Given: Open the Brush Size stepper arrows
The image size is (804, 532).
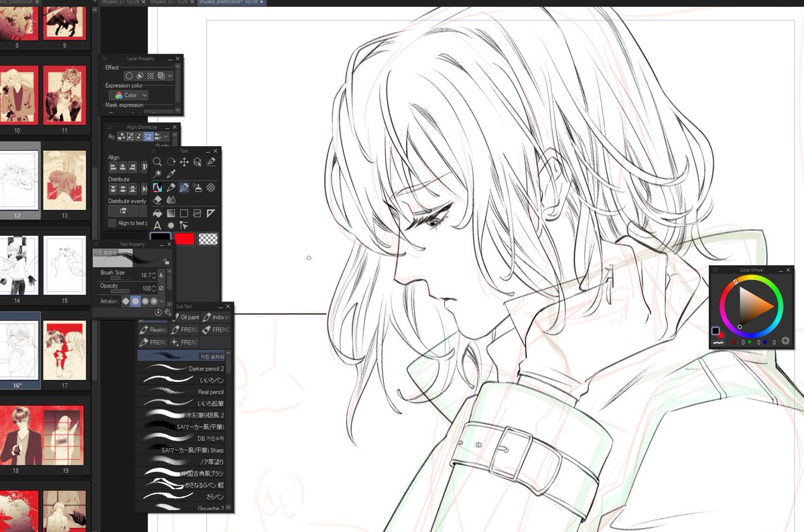Looking at the screenshot, I should pyautogui.click(x=154, y=275).
